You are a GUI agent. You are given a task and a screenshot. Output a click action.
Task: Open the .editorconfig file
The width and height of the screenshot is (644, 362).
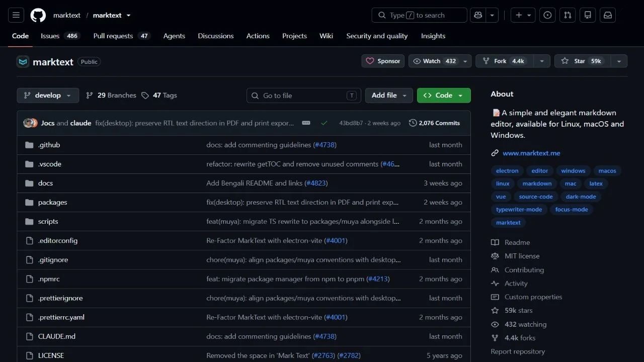58,241
